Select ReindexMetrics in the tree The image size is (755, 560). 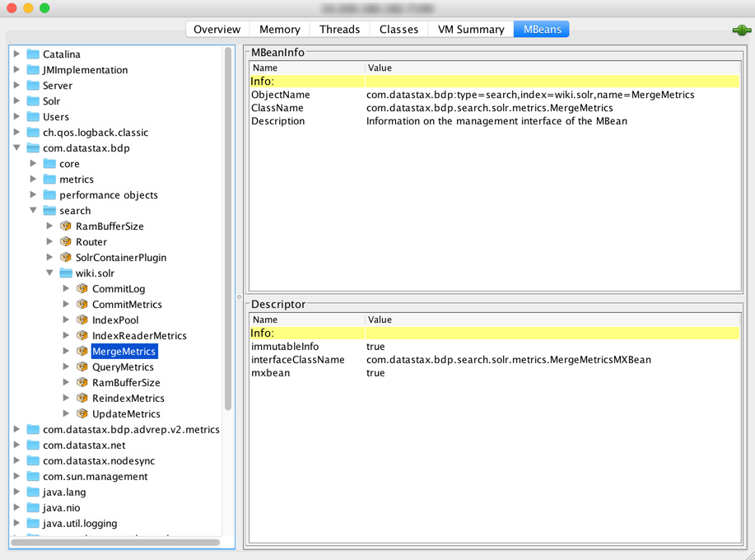pos(128,399)
